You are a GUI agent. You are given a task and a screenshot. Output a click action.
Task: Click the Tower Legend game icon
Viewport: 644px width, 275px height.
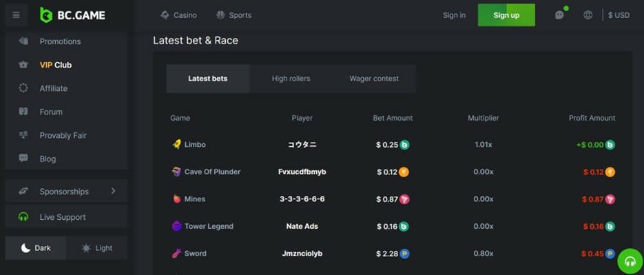176,226
